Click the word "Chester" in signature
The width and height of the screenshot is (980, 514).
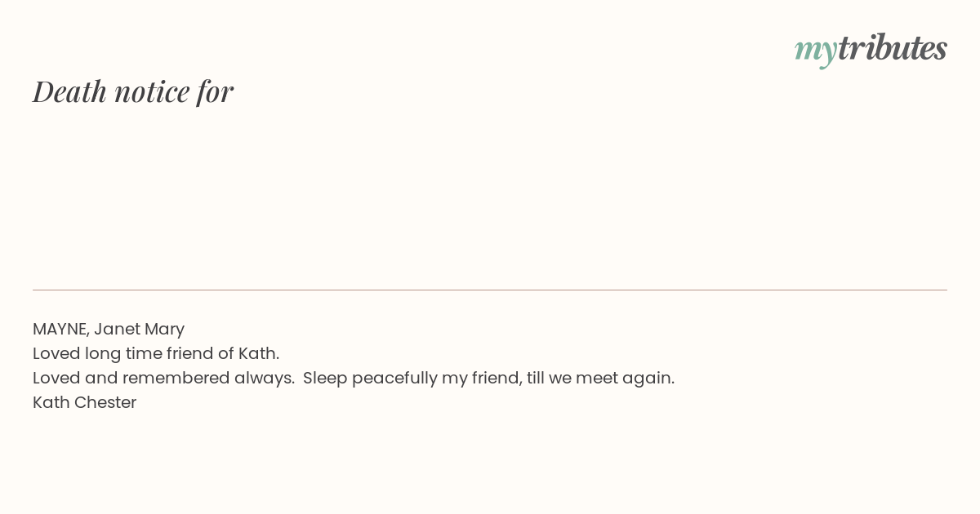coord(105,402)
